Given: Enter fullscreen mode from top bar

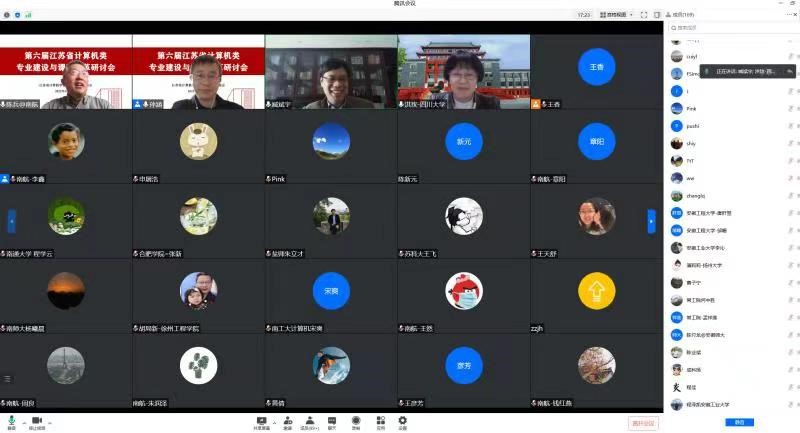Looking at the screenshot, I should click(x=644, y=15).
